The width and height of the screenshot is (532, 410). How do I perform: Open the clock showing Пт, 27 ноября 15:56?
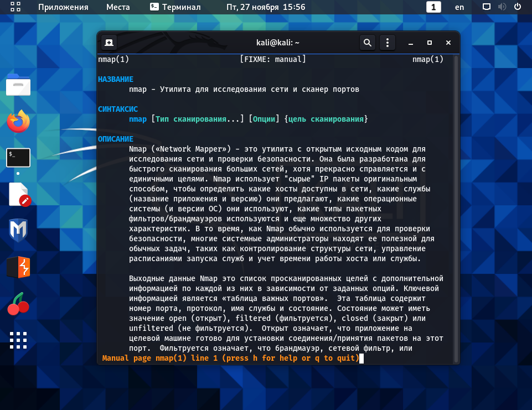pos(266,7)
